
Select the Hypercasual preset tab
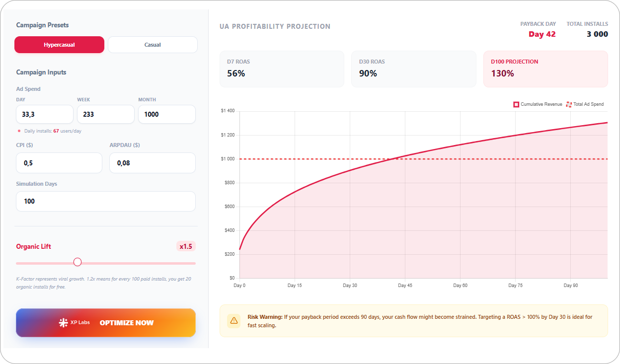click(x=59, y=44)
